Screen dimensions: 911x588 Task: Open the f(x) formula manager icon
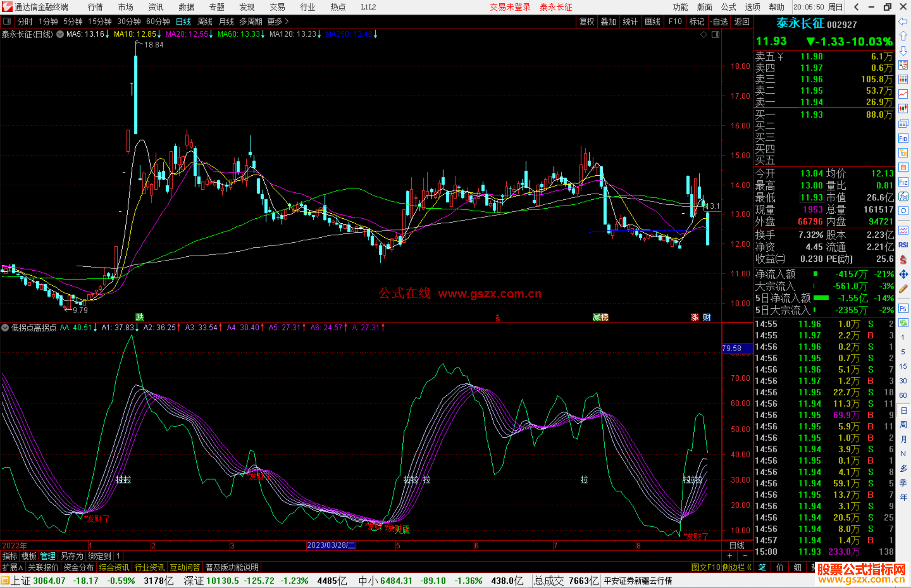tap(903, 196)
